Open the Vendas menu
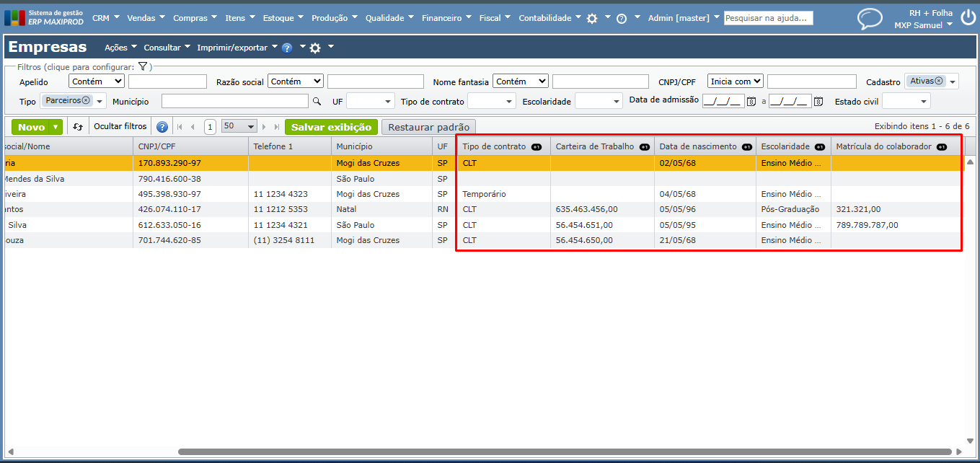980x463 pixels. (146, 18)
